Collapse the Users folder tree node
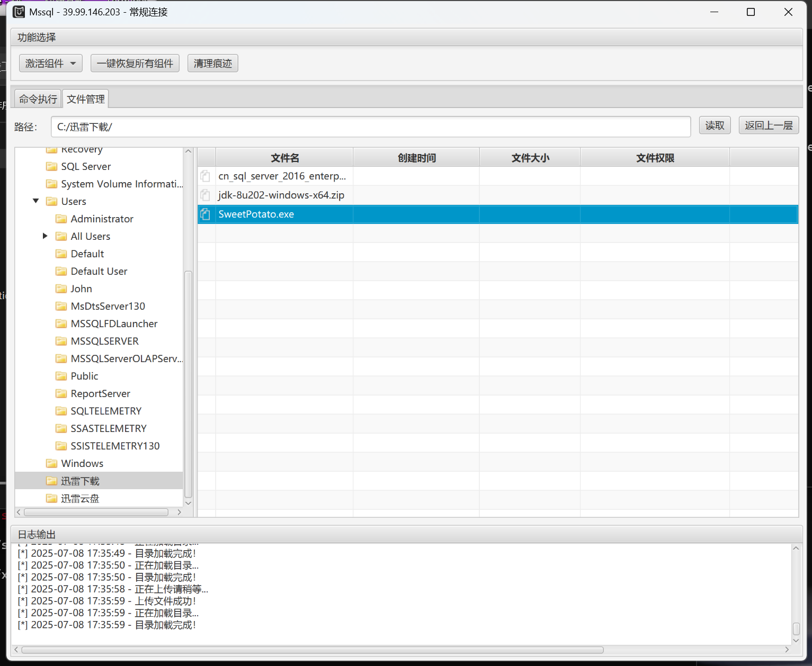Image resolution: width=812 pixels, height=666 pixels. (x=36, y=201)
